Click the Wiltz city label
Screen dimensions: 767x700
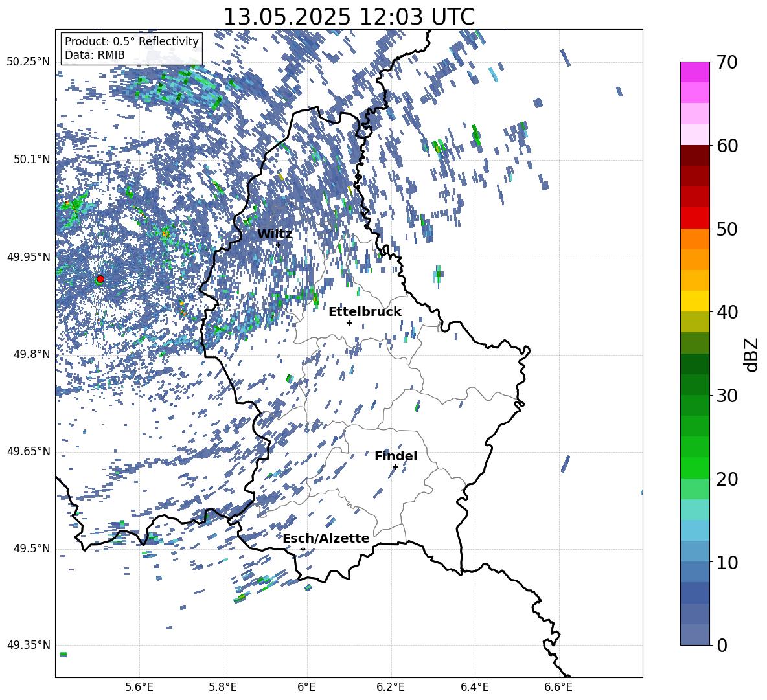click(x=275, y=234)
